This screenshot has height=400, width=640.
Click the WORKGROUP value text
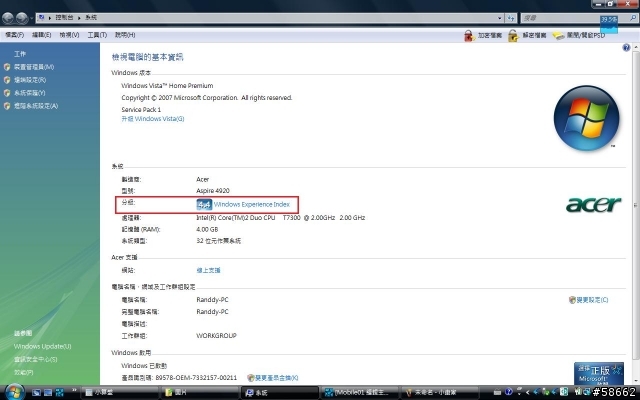[216, 336]
